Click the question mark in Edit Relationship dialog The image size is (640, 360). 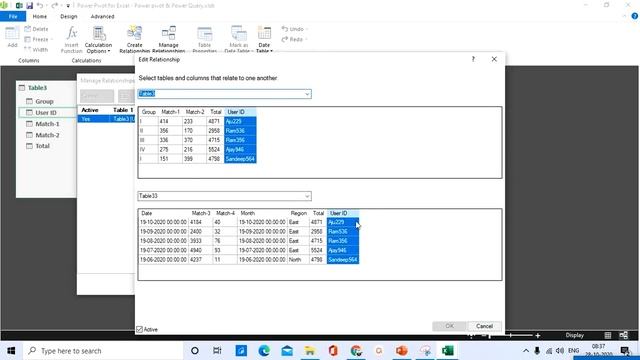pyautogui.click(x=473, y=59)
